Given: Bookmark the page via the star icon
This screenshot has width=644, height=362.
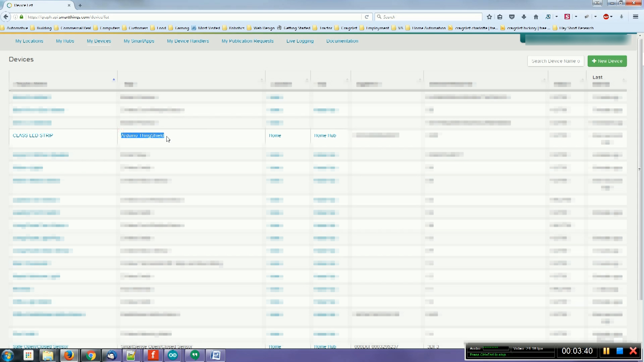Looking at the screenshot, I should (x=489, y=16).
